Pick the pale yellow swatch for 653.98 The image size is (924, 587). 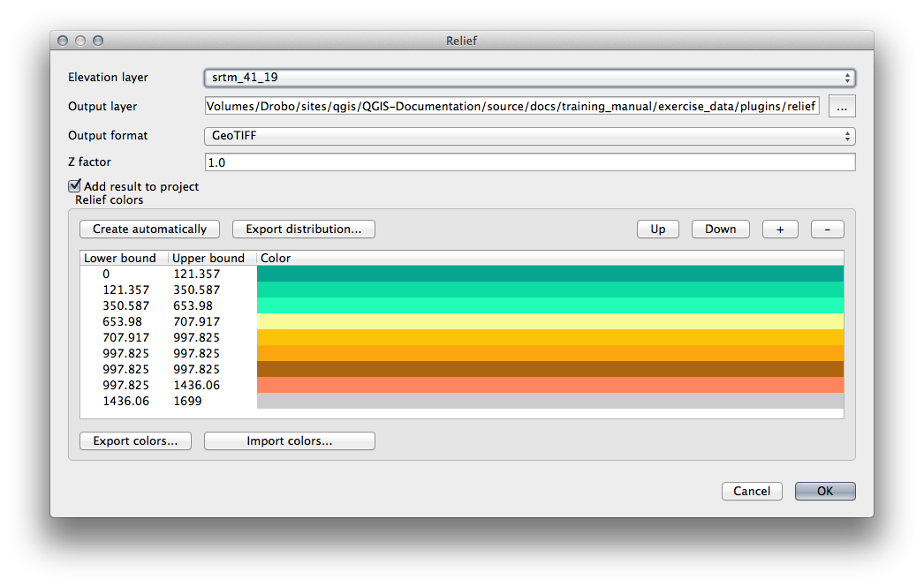(x=549, y=321)
